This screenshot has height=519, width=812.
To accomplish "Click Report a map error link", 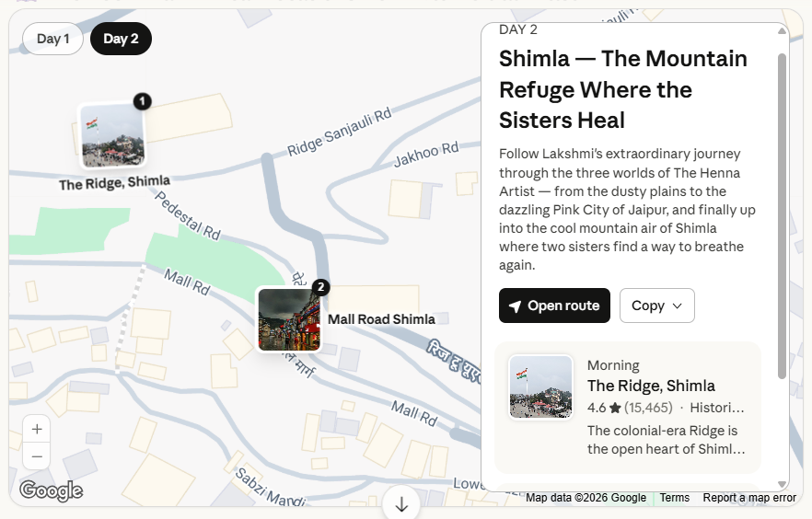I will (x=748, y=498).
